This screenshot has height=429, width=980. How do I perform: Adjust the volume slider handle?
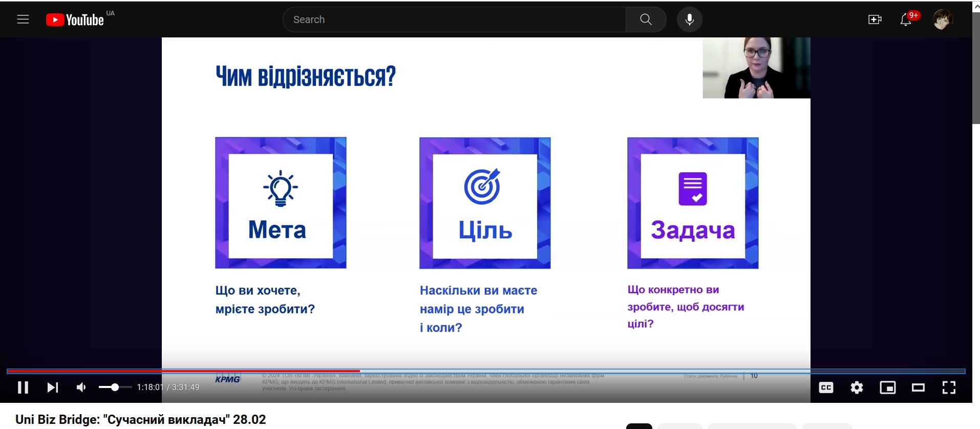pos(115,387)
